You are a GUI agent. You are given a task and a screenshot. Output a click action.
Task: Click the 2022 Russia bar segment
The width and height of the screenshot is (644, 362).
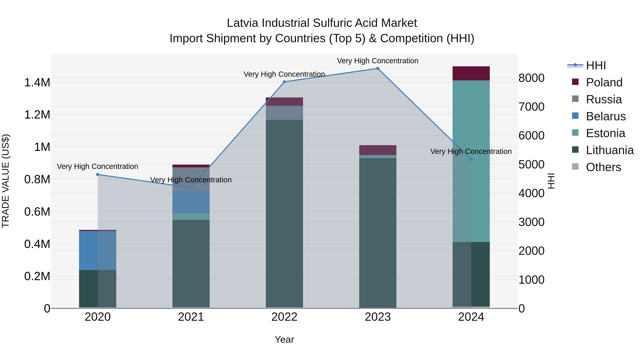(284, 113)
